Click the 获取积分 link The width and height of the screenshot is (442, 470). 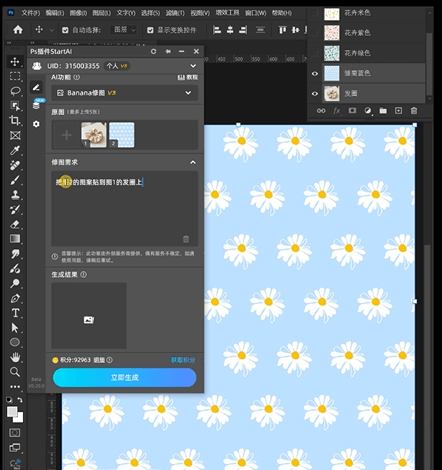coord(183,360)
